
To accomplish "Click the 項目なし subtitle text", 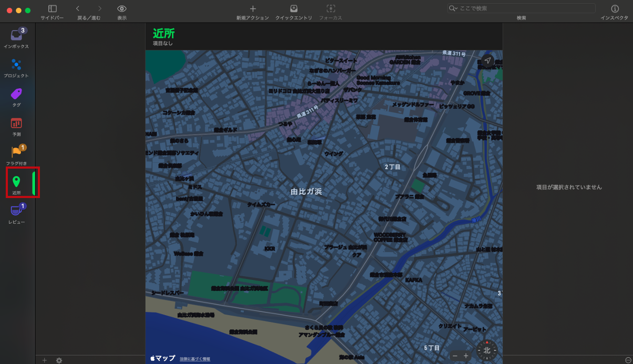I will click(163, 44).
